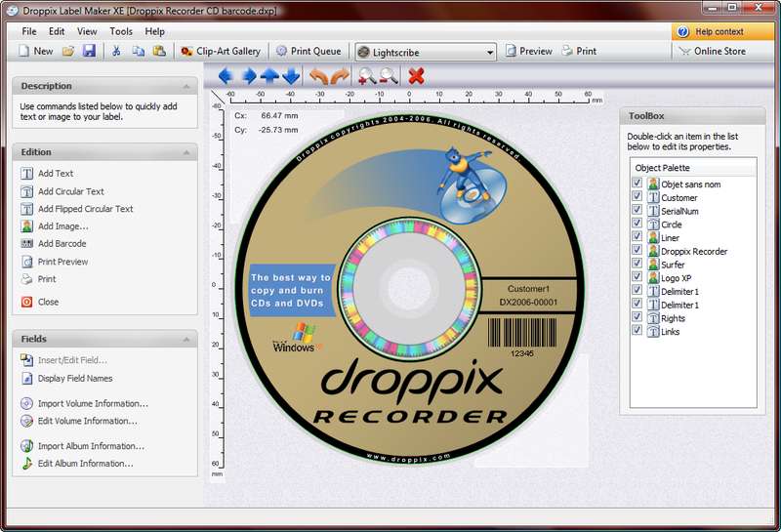
Task: Toggle the Circle object checkbox
Action: pyautogui.click(x=637, y=223)
